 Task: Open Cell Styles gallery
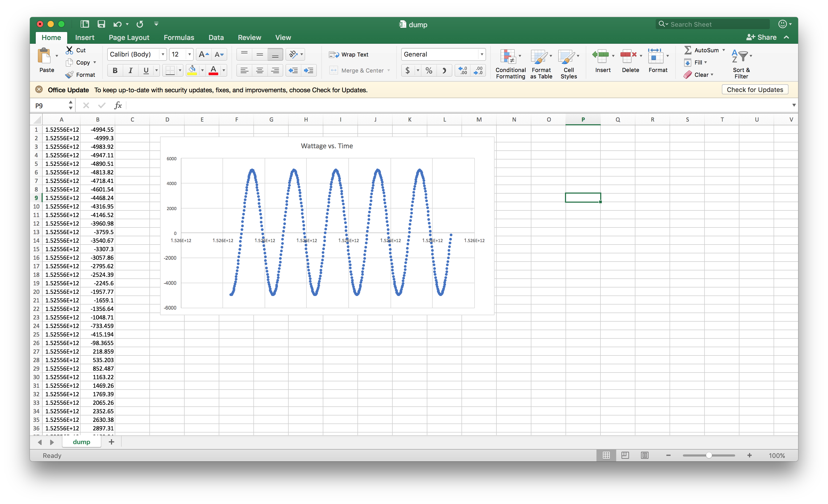[568, 64]
